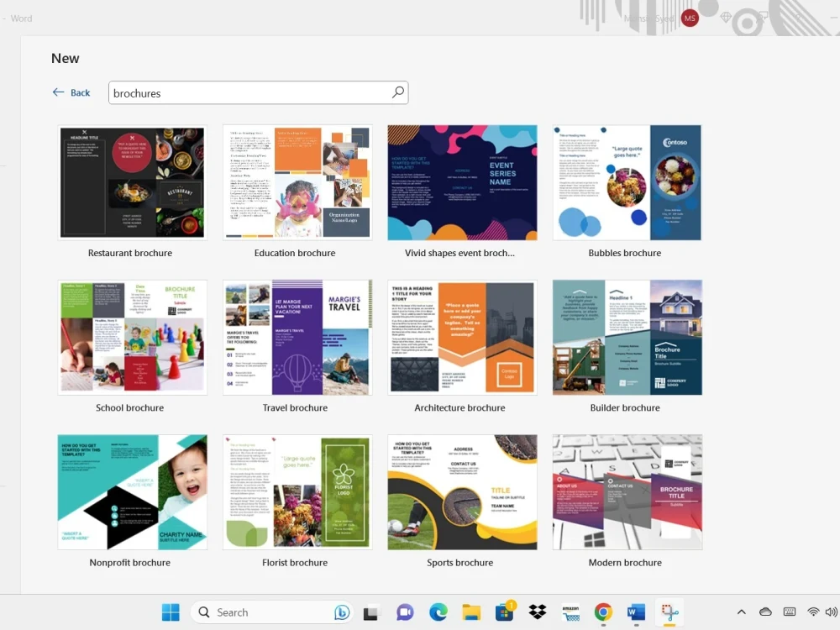
Task: Open the Amazon app from the taskbar
Action: pyautogui.click(x=570, y=612)
